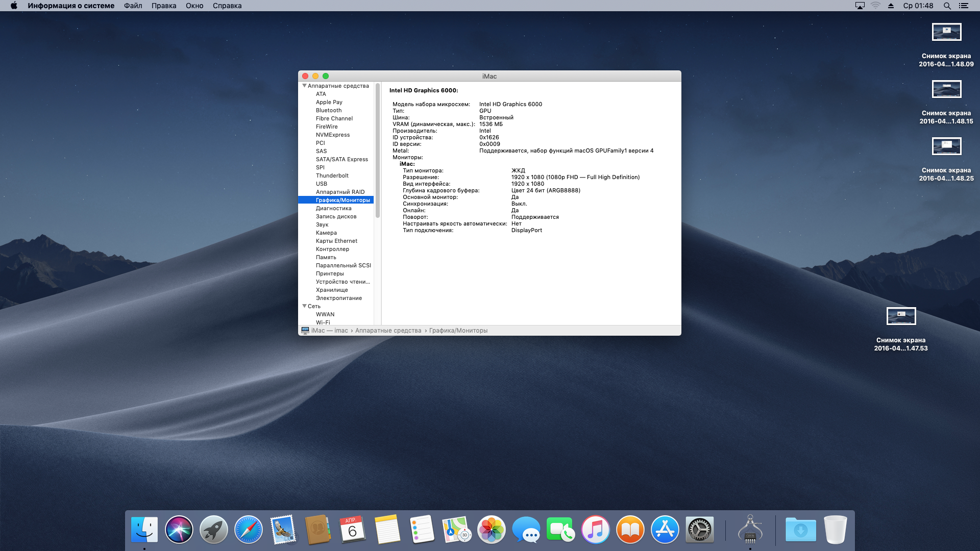Open iBooks orange book icon
Image resolution: width=980 pixels, height=551 pixels.
tap(630, 530)
